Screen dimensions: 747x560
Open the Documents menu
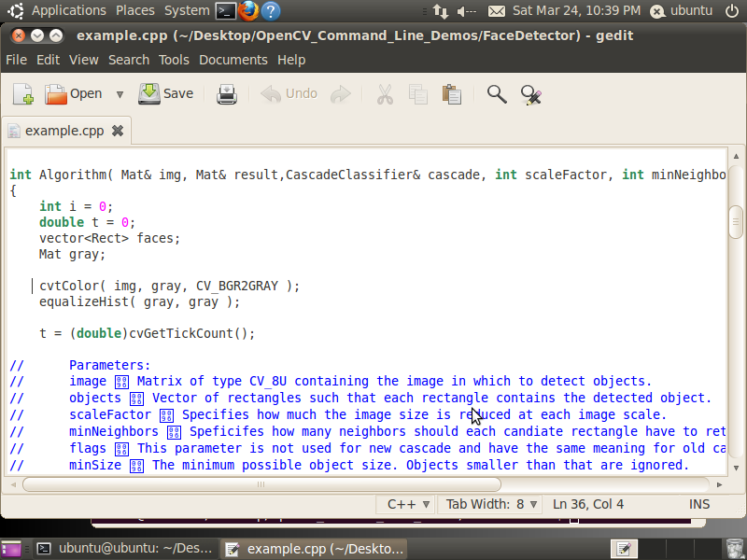click(226, 60)
